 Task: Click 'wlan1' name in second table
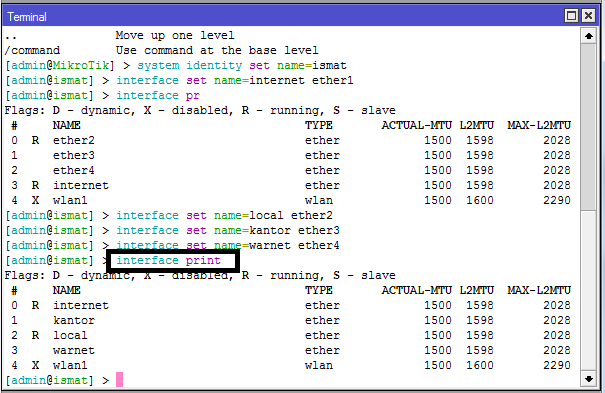click(70, 366)
